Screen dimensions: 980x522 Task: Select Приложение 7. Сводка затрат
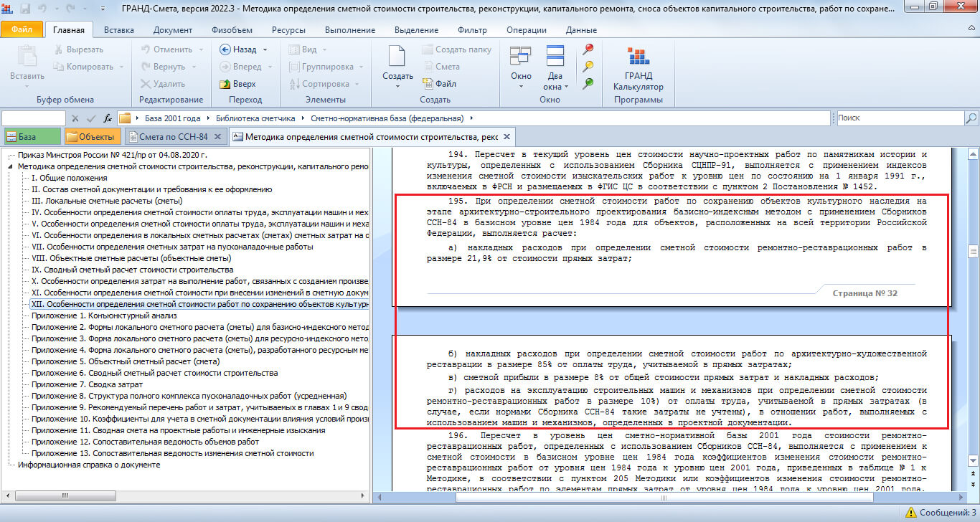[x=87, y=384]
